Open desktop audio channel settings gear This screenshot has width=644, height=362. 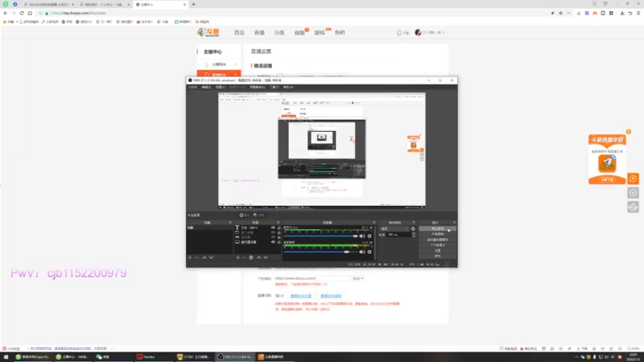click(x=369, y=252)
